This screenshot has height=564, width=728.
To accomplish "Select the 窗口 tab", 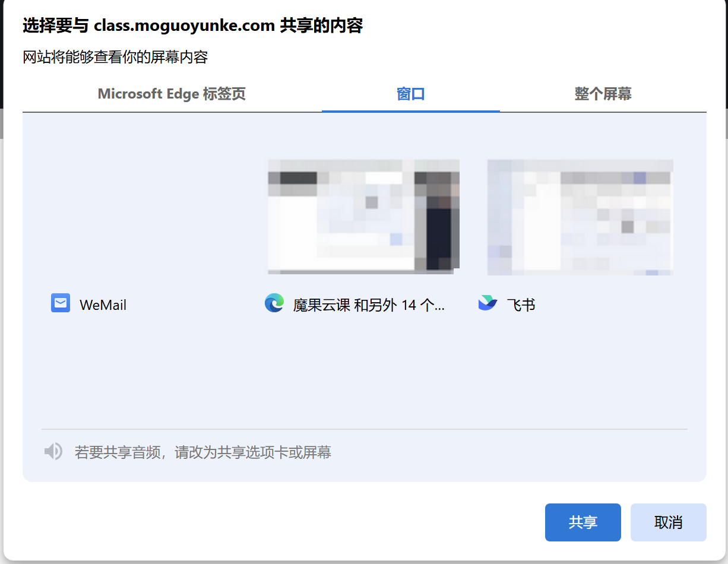I will point(411,94).
